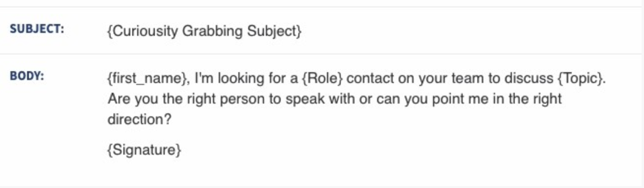The height and width of the screenshot is (188, 644).
Task: Click the SUBJECT field label
Action: tap(36, 28)
